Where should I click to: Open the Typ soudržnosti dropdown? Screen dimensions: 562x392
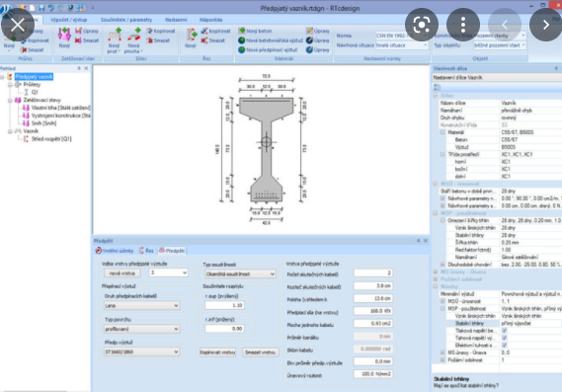pos(240,274)
